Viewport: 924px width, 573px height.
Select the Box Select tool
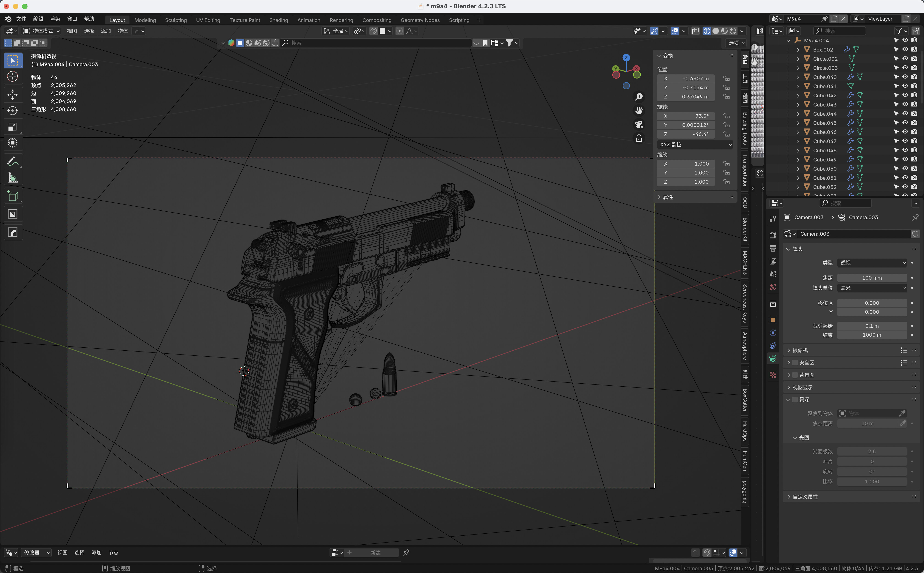point(13,61)
